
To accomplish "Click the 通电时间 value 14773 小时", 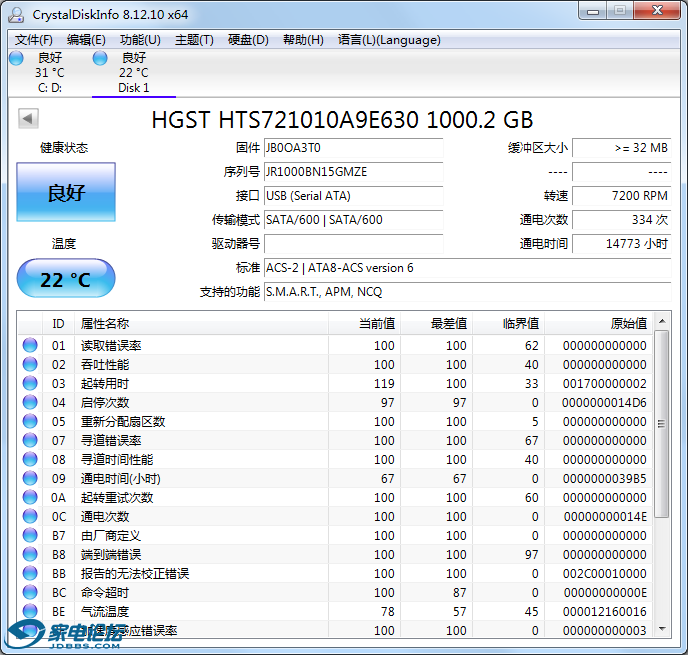I will (622, 243).
